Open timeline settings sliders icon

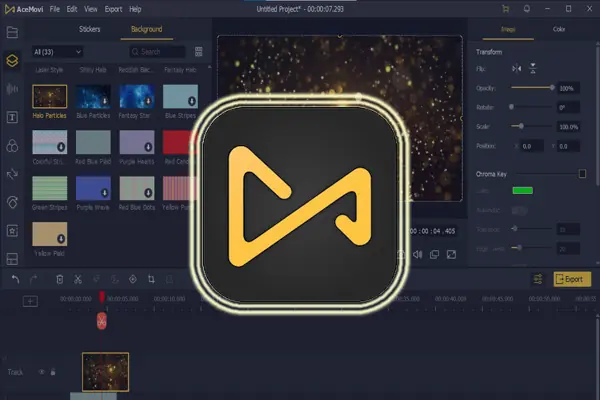(x=538, y=279)
